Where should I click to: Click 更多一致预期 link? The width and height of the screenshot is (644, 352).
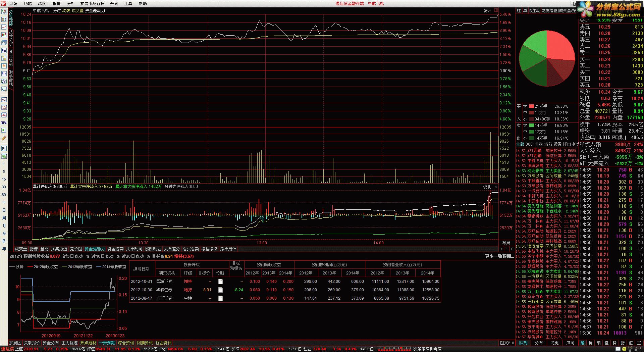(x=499, y=256)
